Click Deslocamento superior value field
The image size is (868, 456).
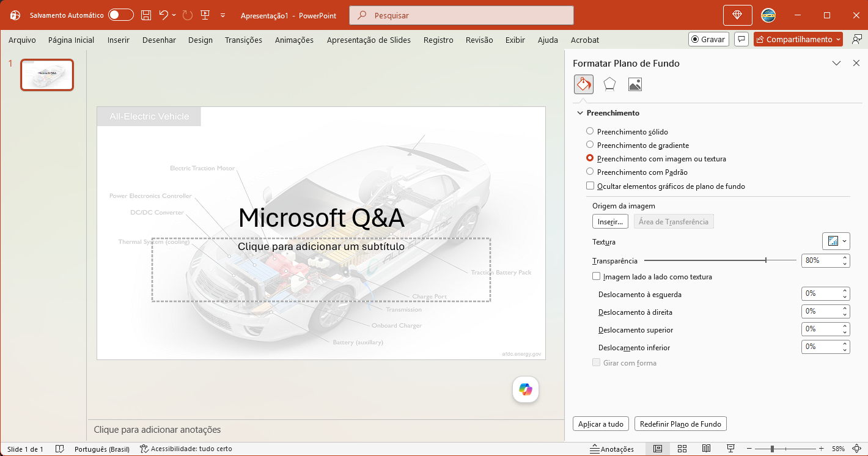pyautogui.click(x=820, y=329)
